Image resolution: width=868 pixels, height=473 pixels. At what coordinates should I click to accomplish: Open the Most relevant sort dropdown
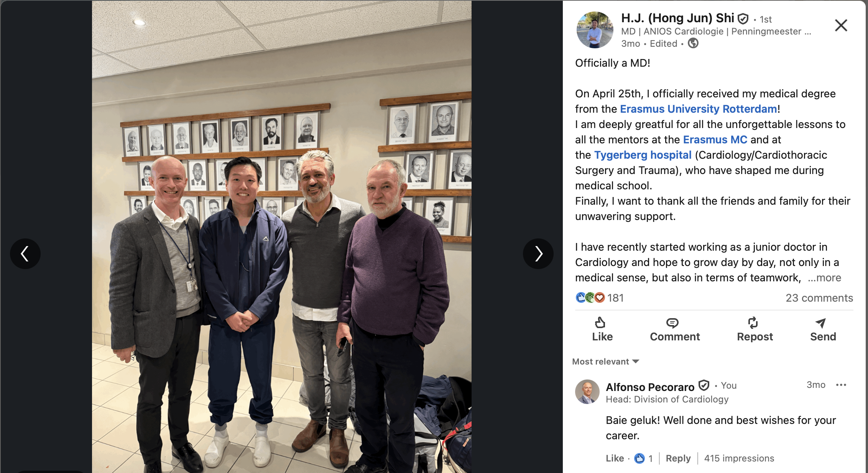605,361
